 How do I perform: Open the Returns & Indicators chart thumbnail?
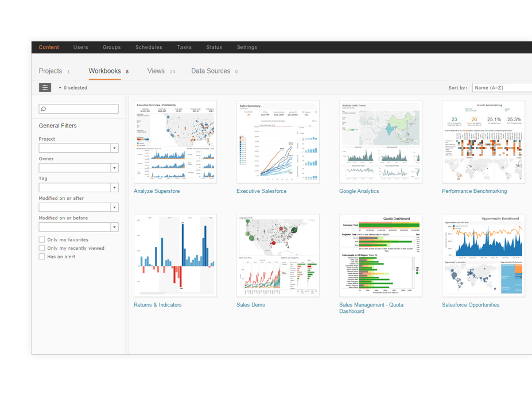(175, 255)
